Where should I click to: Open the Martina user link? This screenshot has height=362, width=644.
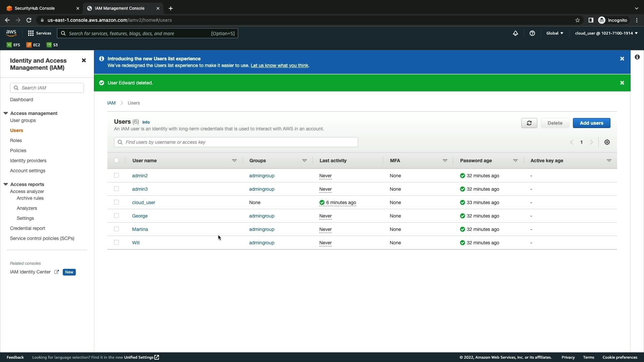[x=140, y=229]
